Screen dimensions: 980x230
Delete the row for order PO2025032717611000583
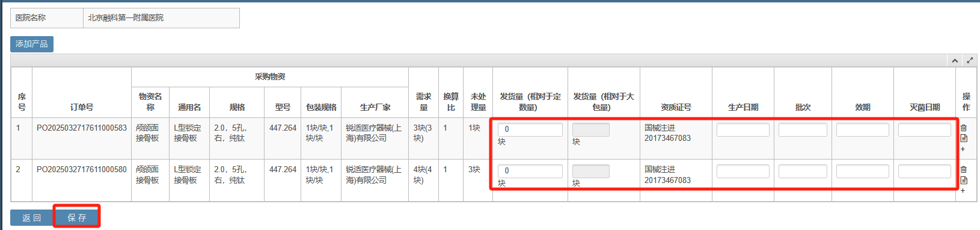click(963, 128)
